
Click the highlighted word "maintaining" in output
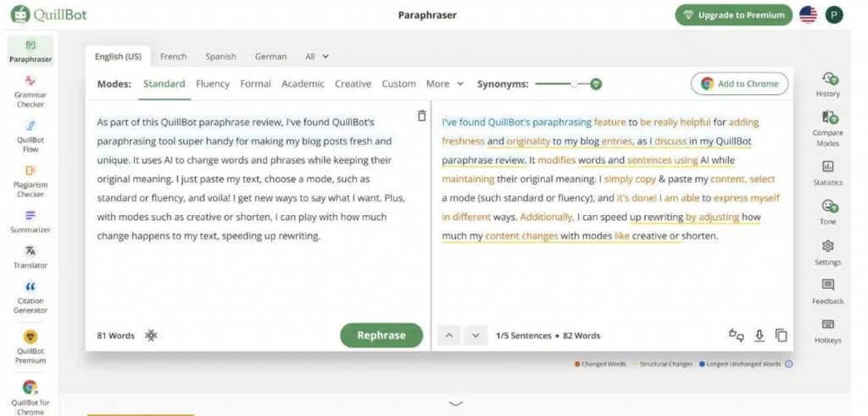pyautogui.click(x=468, y=180)
